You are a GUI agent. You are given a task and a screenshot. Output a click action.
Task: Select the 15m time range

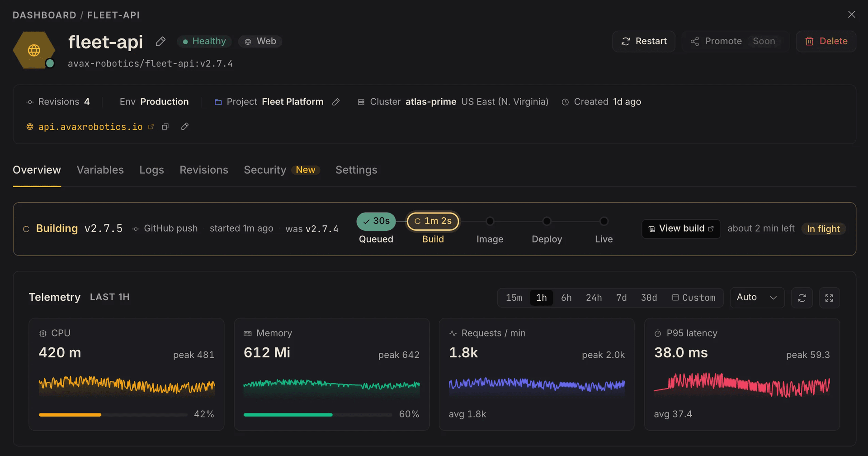pos(514,298)
